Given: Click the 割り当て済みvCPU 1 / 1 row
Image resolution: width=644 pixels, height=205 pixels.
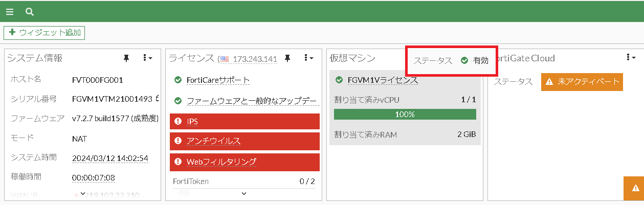Looking at the screenshot, I should [x=405, y=99].
